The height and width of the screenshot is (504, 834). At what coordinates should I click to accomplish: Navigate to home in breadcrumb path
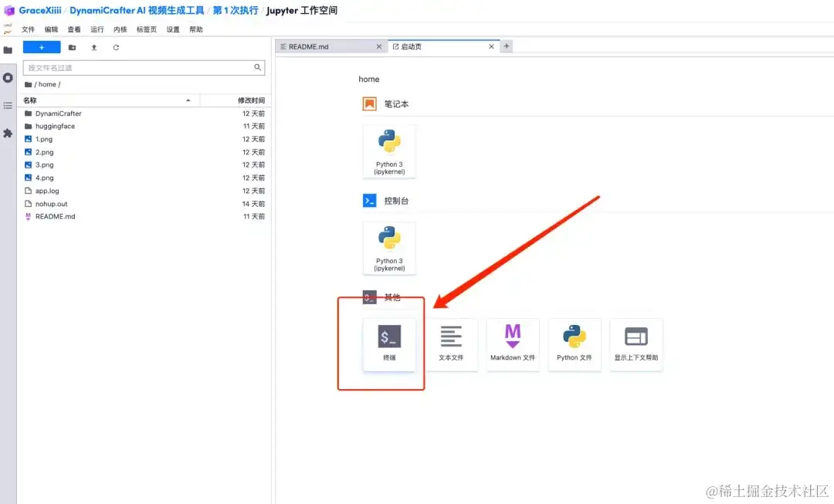point(47,85)
